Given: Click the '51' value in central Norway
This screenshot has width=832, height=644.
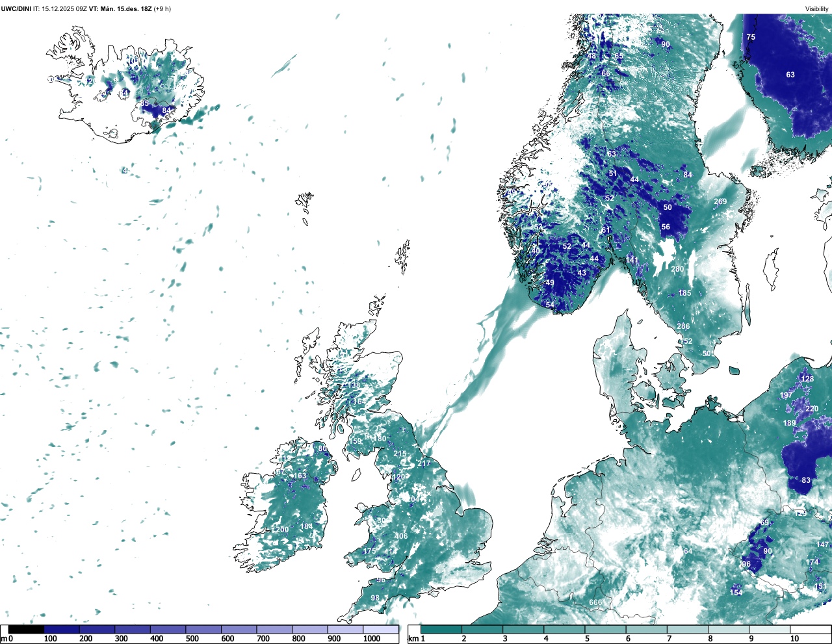Looking at the screenshot, I should [x=613, y=174].
